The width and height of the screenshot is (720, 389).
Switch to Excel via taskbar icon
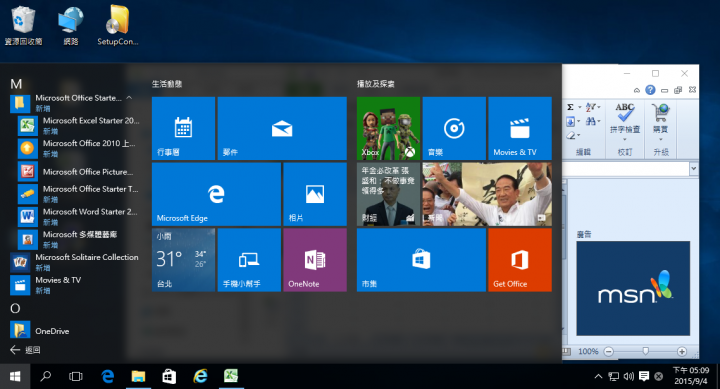coord(231,377)
